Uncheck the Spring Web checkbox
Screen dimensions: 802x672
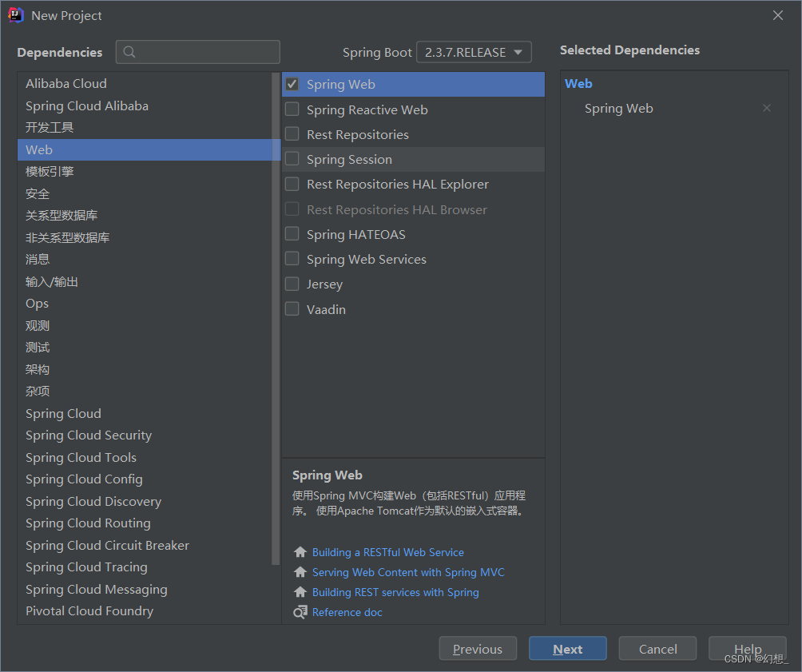292,84
